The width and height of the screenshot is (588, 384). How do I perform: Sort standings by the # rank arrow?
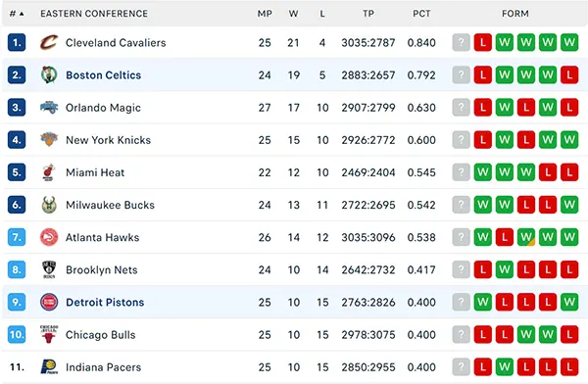17,14
